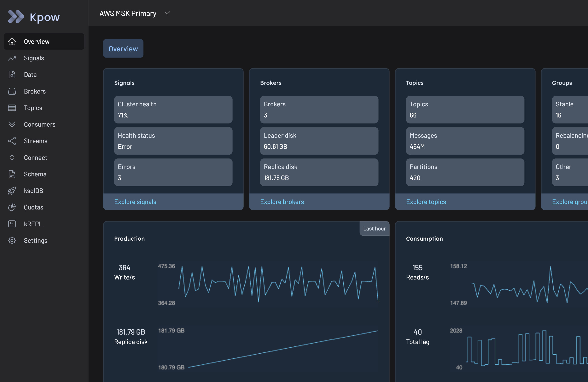Select the Overview tab above the cards
The image size is (588, 382).
(x=123, y=49)
